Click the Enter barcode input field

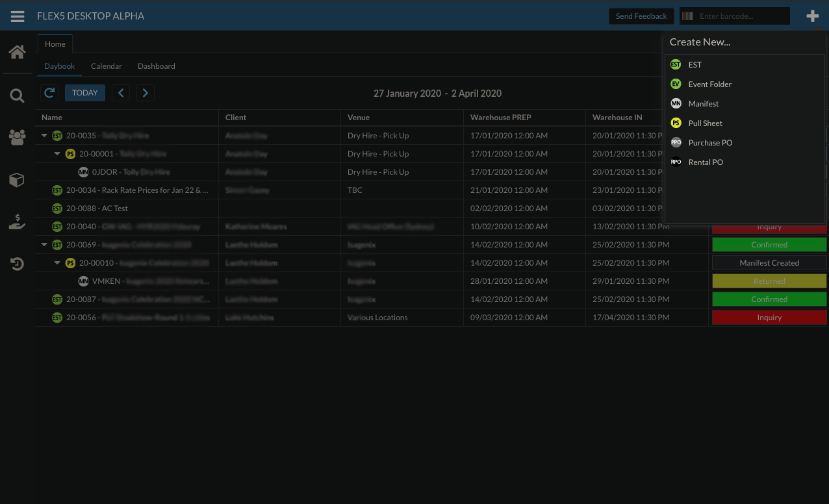point(741,16)
